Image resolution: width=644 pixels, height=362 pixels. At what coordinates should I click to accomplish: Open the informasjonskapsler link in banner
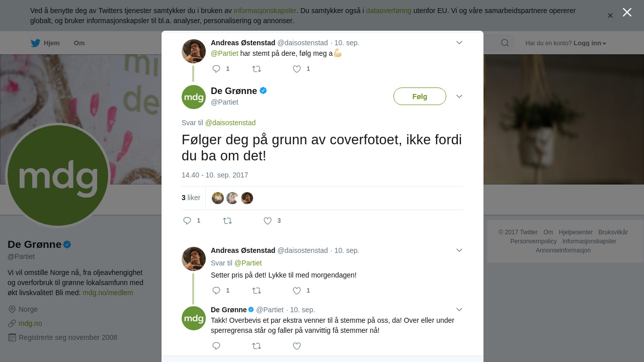(265, 11)
